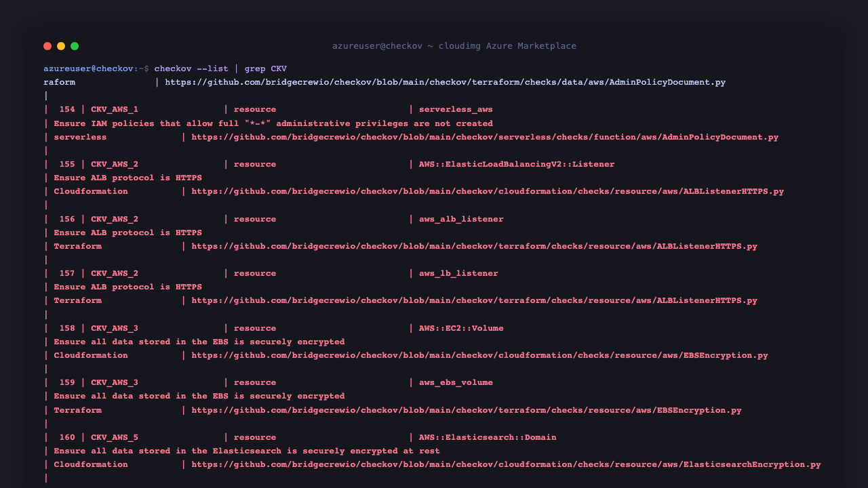This screenshot has width=868, height=488.
Task: Select 'CKV_AWS_3' in row 158
Action: [115, 328]
